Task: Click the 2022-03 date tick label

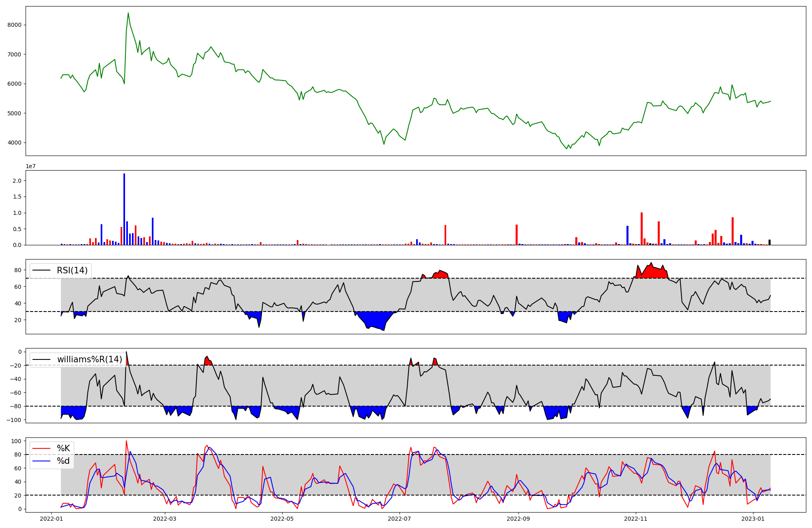Action: click(x=165, y=519)
